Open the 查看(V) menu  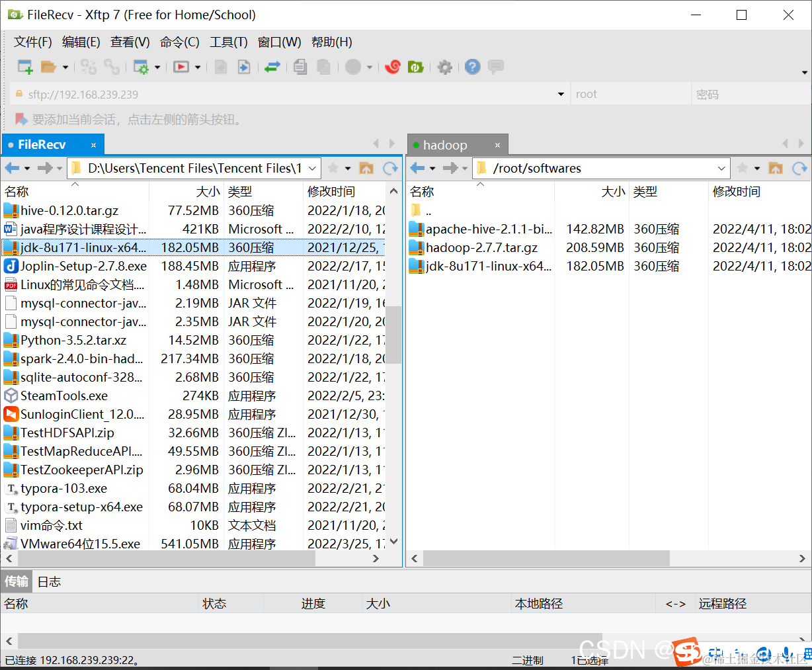(130, 42)
